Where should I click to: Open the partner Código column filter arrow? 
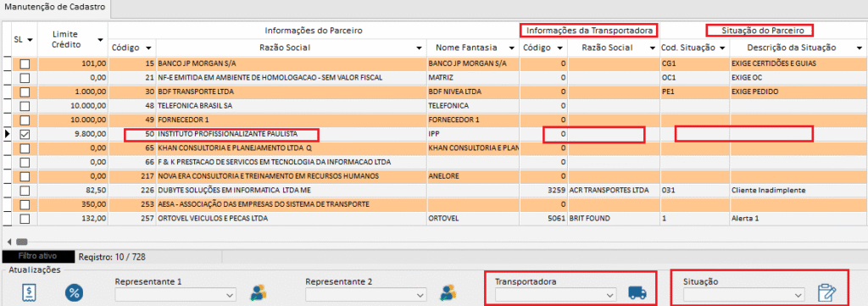click(x=149, y=48)
